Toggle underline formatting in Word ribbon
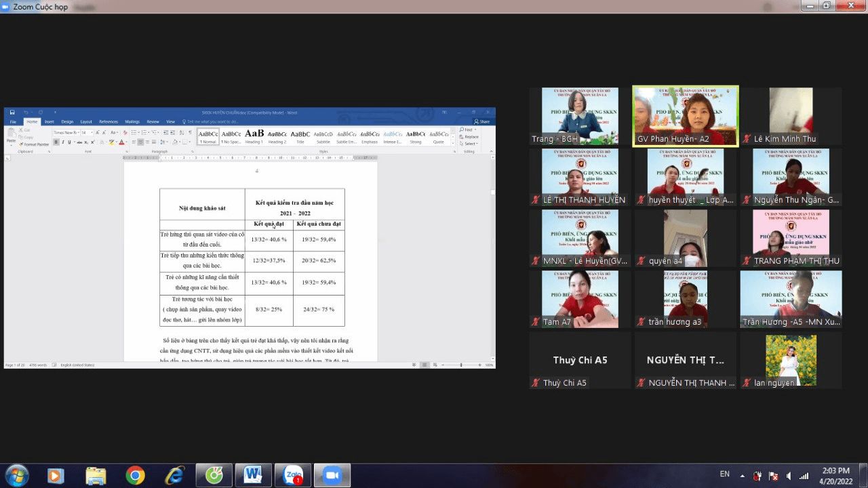Image resolution: width=868 pixels, height=488 pixels. pyautogui.click(x=68, y=142)
